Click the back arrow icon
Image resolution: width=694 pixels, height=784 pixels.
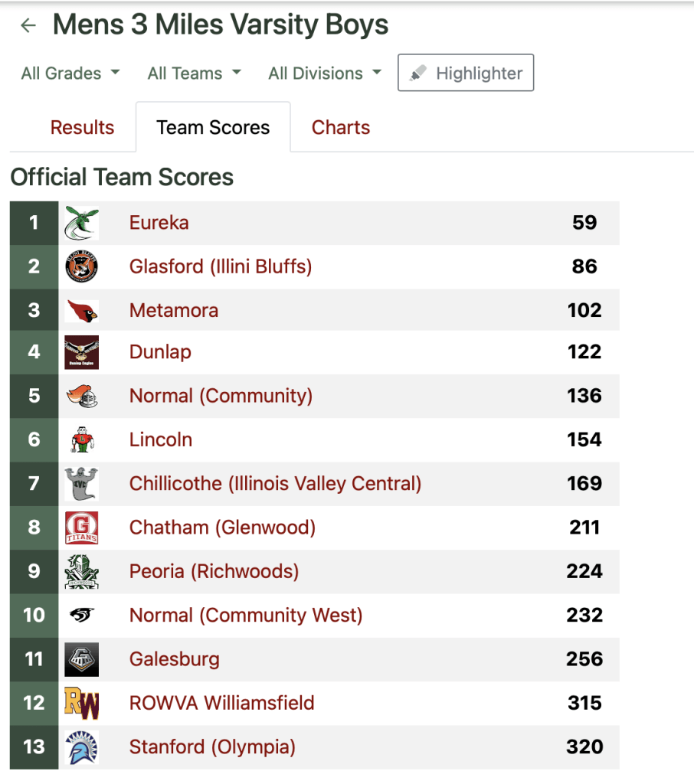[x=28, y=25]
